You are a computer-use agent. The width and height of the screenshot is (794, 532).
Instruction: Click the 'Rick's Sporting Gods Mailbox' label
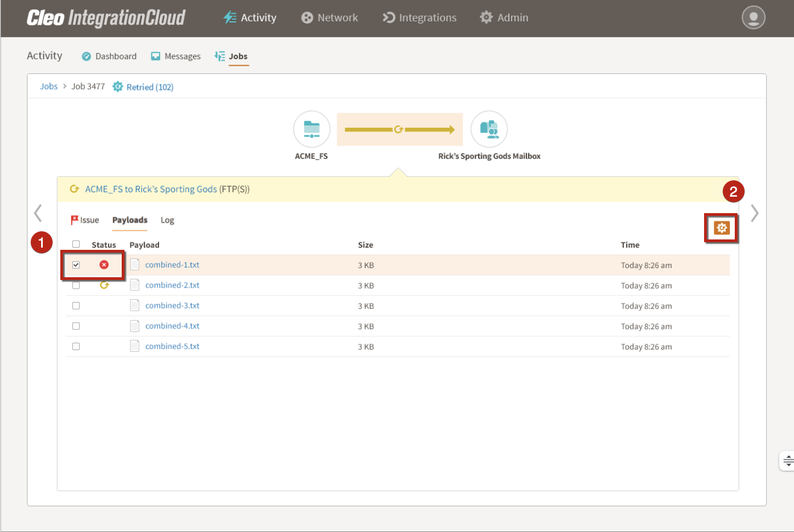point(489,156)
